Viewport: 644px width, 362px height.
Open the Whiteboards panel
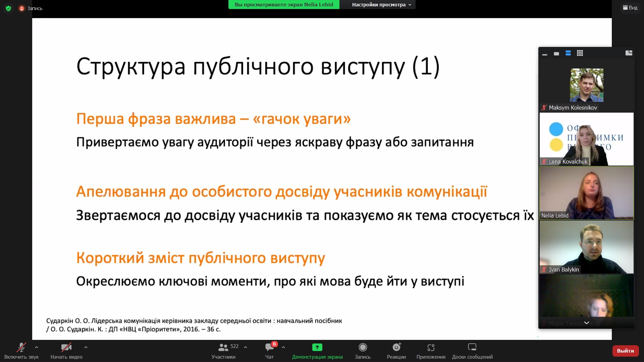tap(472, 351)
